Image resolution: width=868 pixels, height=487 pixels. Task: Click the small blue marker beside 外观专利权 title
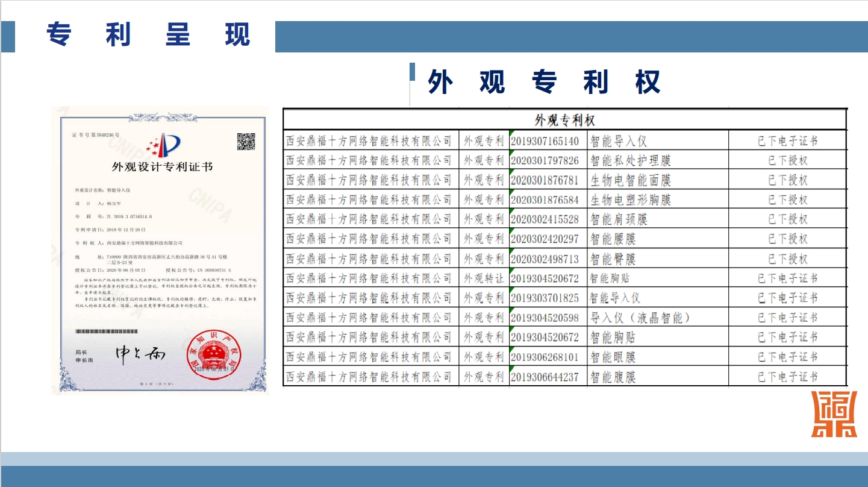tap(412, 72)
